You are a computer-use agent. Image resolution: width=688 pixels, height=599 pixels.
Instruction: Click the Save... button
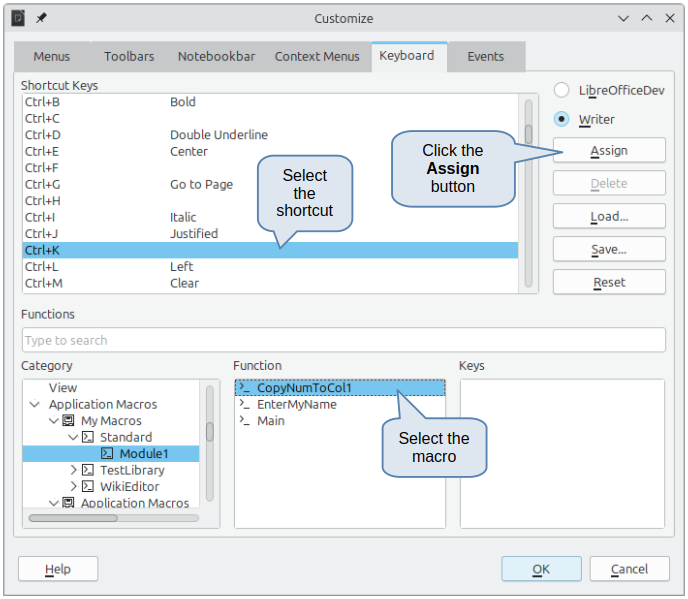pyautogui.click(x=609, y=249)
